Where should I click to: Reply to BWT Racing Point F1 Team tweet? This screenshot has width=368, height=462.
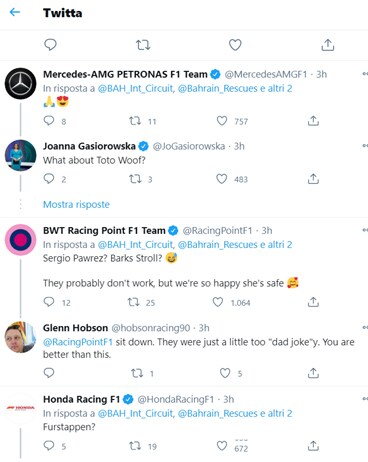(x=49, y=302)
